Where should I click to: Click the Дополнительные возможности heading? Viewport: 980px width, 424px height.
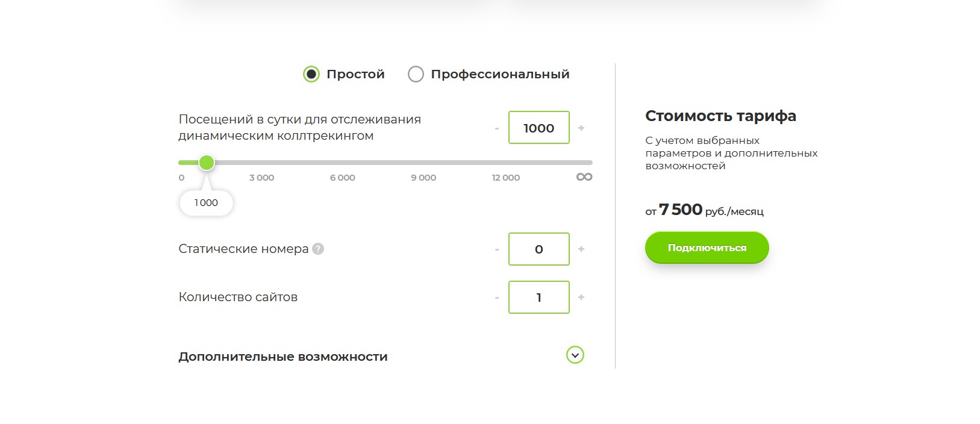pos(283,357)
